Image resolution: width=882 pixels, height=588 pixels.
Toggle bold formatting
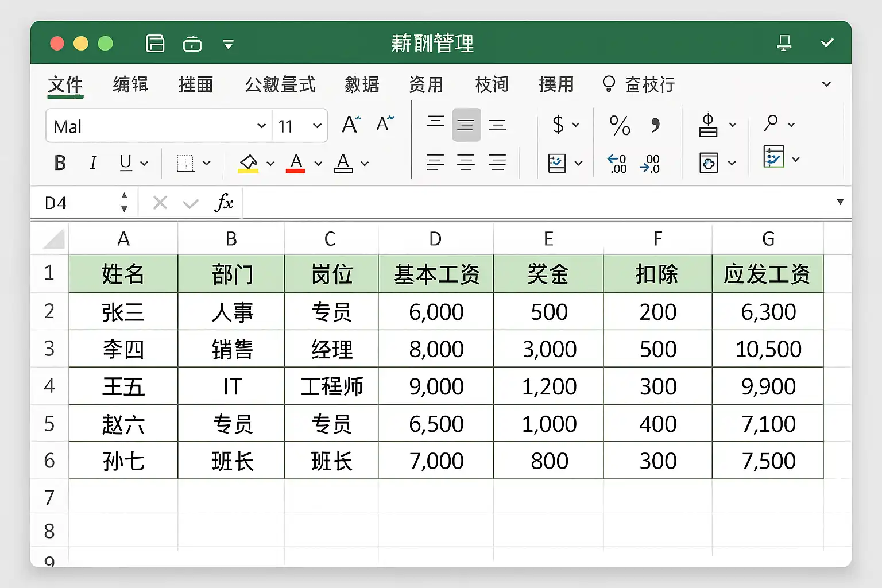(60, 164)
